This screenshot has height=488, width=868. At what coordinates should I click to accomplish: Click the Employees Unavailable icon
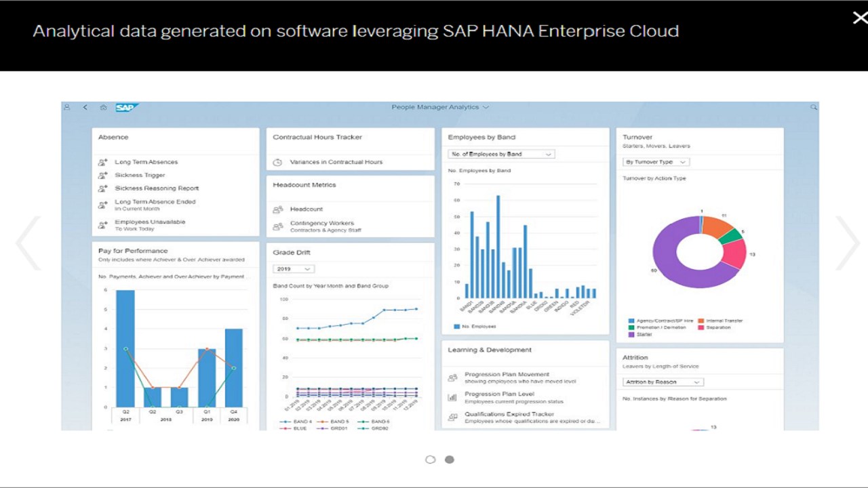click(x=103, y=226)
